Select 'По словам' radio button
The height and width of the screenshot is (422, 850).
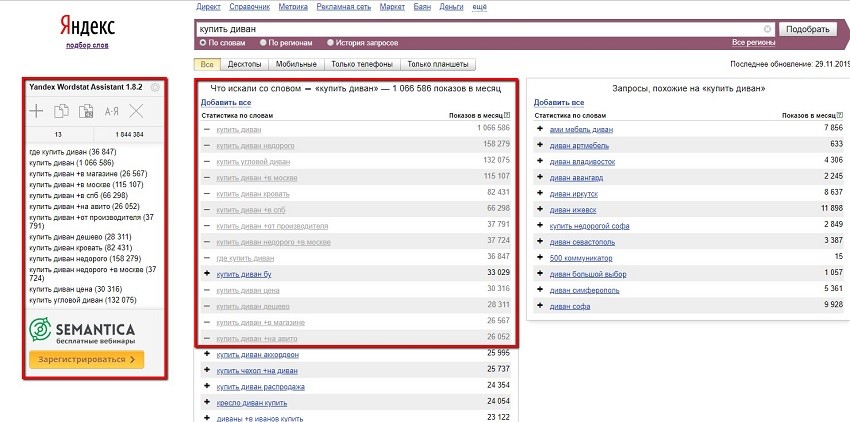[x=203, y=42]
